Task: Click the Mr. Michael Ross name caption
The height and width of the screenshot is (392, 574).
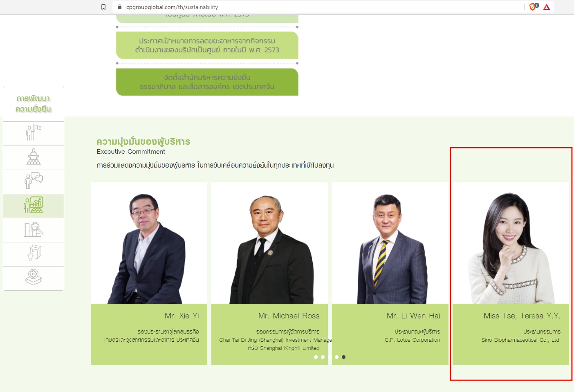Action: click(289, 316)
